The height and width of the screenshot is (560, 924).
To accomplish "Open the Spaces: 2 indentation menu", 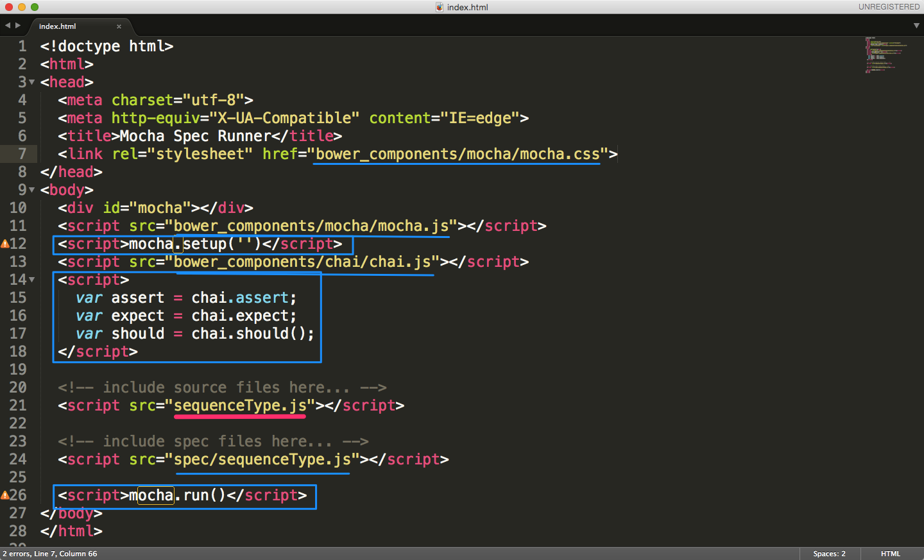I will [x=829, y=554].
